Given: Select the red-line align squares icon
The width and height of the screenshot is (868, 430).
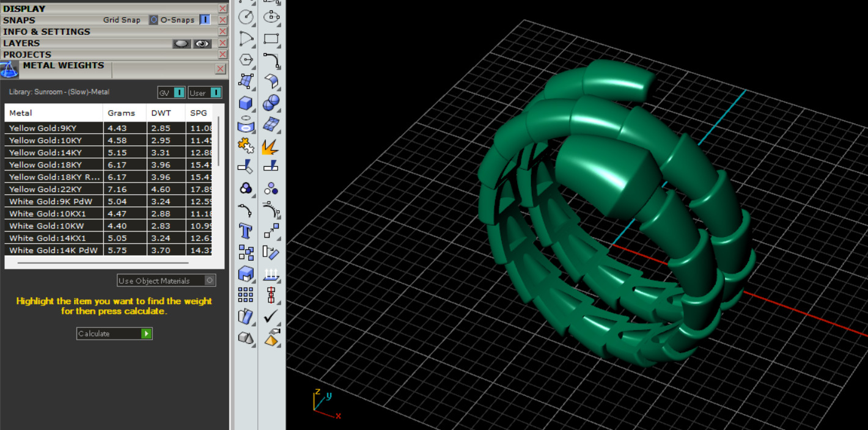Looking at the screenshot, I should pyautogui.click(x=271, y=294).
